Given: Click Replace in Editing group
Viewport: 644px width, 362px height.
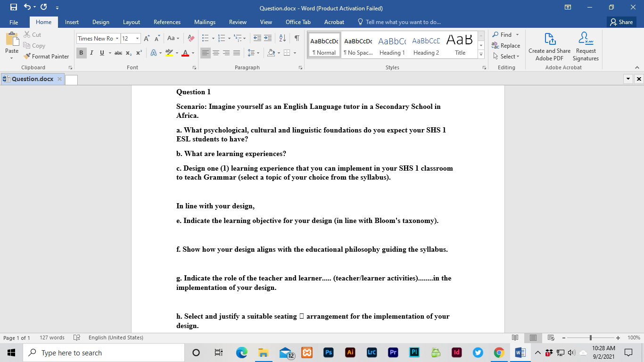Looking at the screenshot, I should click(x=506, y=46).
